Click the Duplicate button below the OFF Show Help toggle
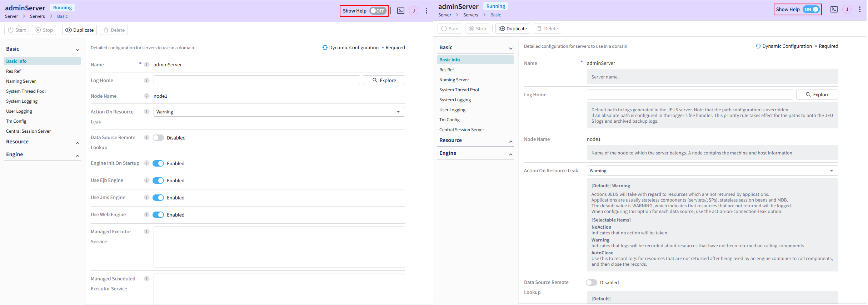868x305 pixels. [80, 30]
